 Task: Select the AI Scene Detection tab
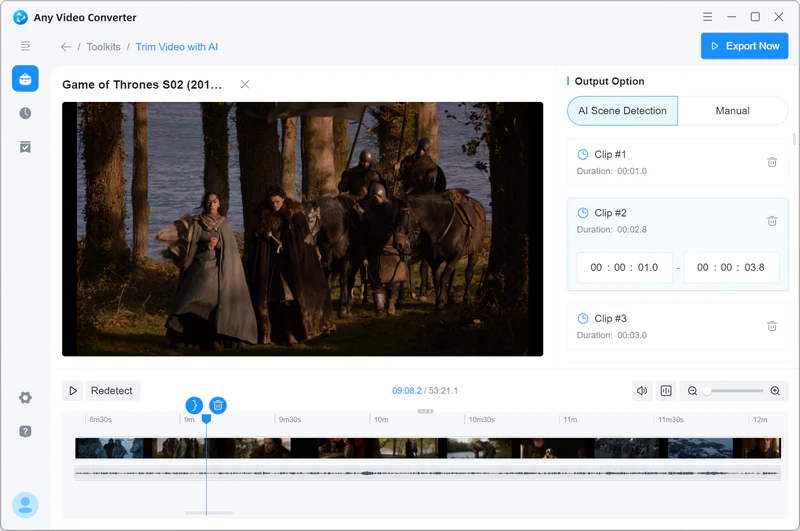point(622,111)
